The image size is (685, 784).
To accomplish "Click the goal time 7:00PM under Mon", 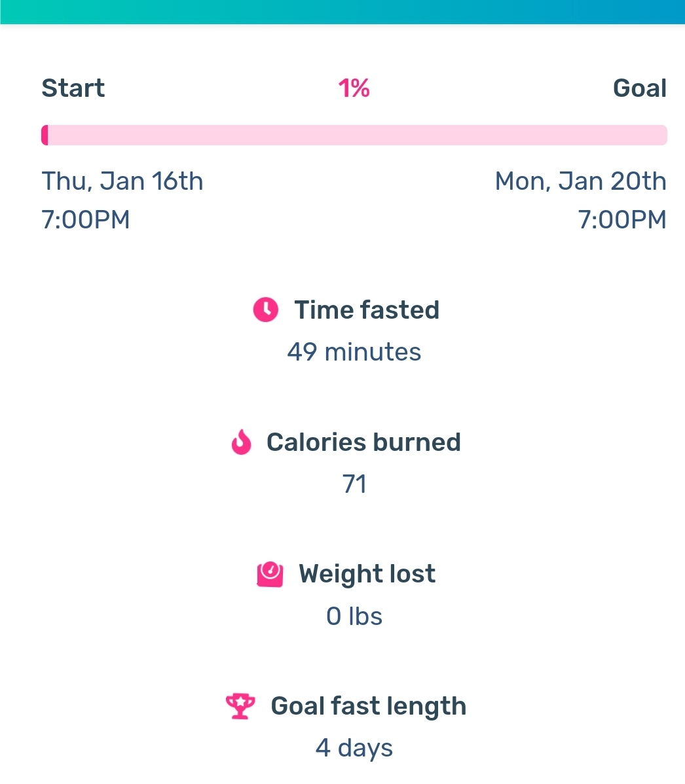I will (x=622, y=219).
